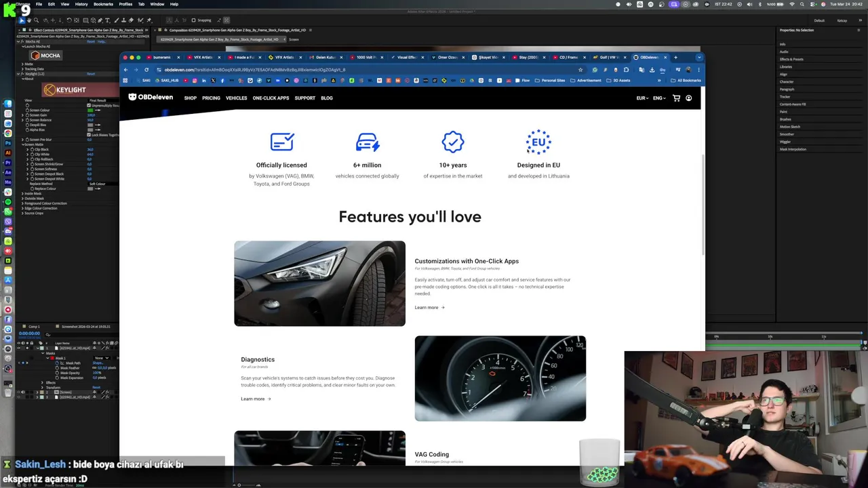Click Learn more under Customizations with One-Click Apps
Image resolution: width=868 pixels, height=488 pixels.
[429, 308]
